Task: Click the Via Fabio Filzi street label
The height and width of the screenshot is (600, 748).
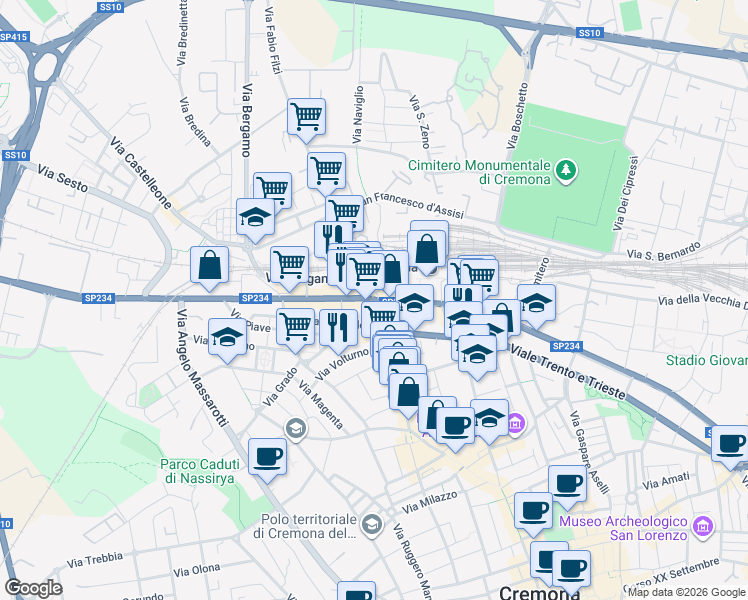Action: [x=271, y=41]
